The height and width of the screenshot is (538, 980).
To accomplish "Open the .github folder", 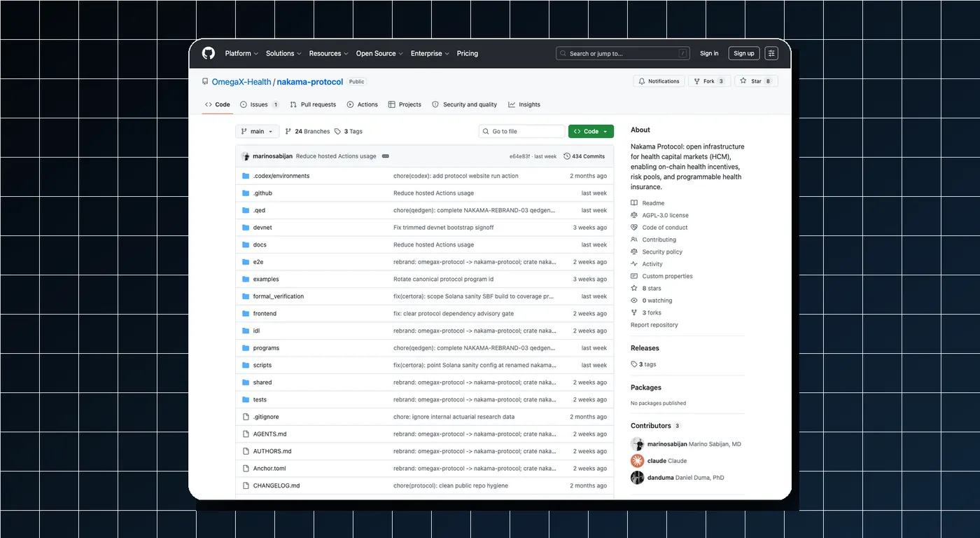I will (x=262, y=193).
